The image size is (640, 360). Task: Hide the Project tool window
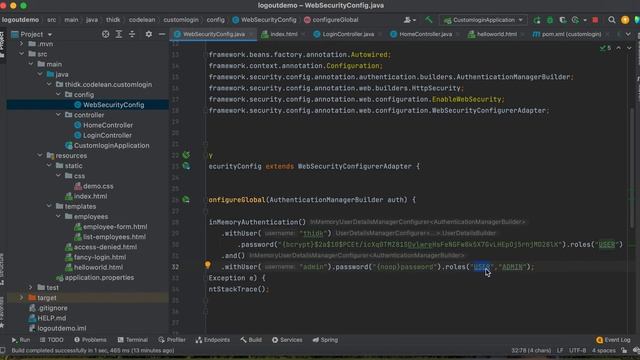(x=162, y=34)
